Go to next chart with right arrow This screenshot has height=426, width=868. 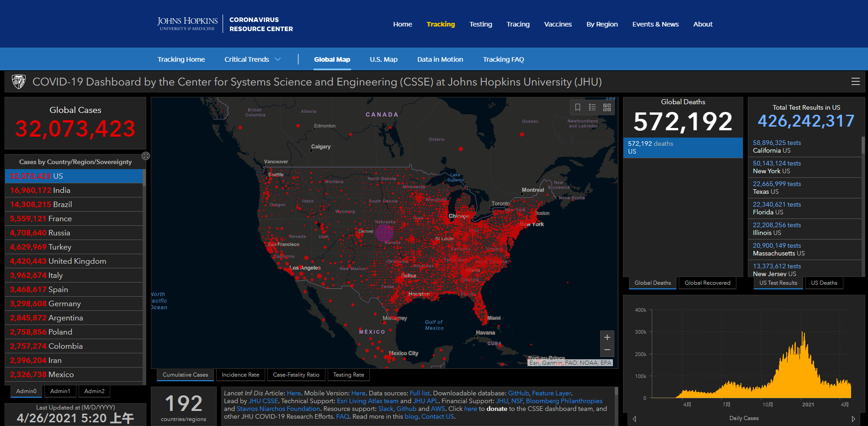(853, 419)
